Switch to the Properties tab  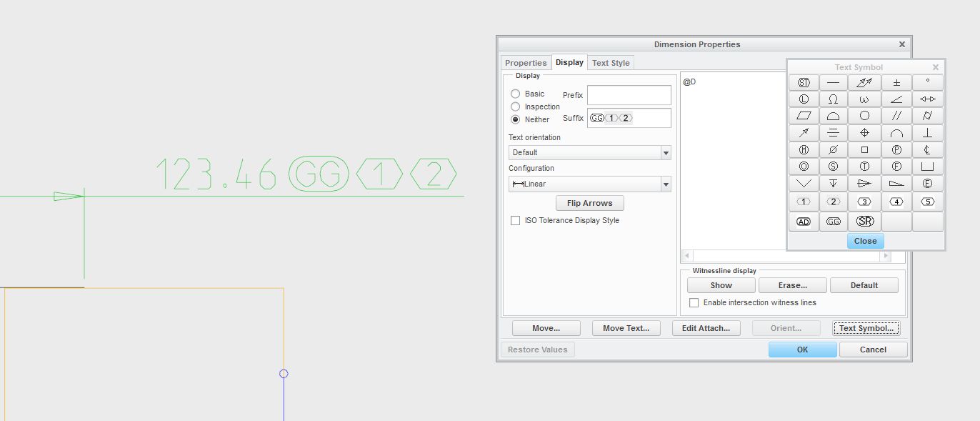[x=526, y=63]
